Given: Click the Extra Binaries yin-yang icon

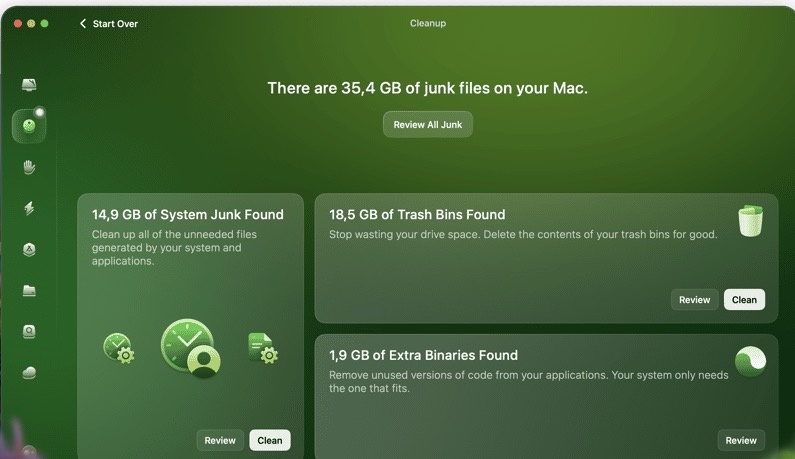Looking at the screenshot, I should coord(750,361).
